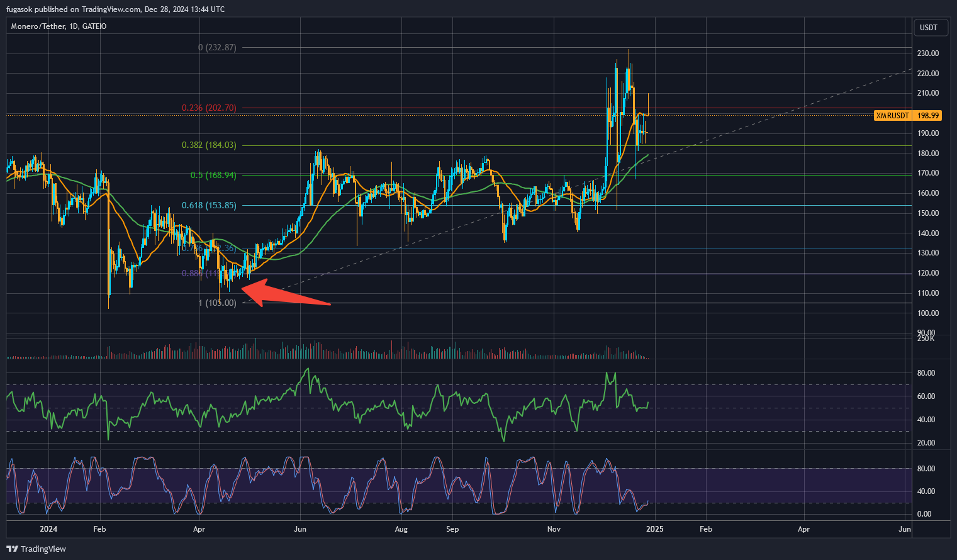
Task: Click 100.00 on the price axis
Action: click(928, 313)
